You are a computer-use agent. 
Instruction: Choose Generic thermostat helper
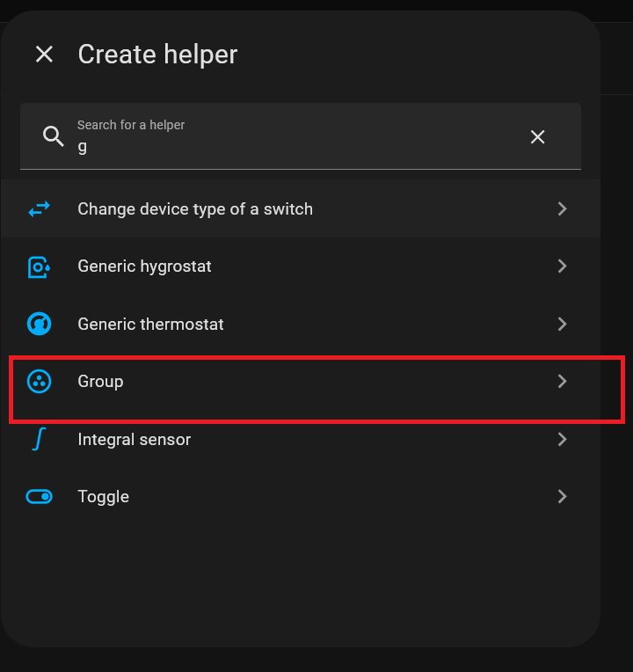pyautogui.click(x=150, y=324)
